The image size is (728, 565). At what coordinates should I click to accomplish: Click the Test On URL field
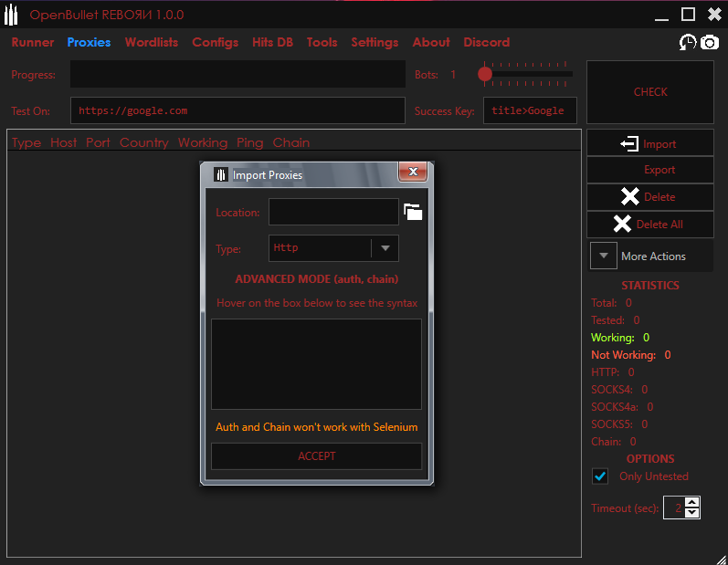point(237,110)
